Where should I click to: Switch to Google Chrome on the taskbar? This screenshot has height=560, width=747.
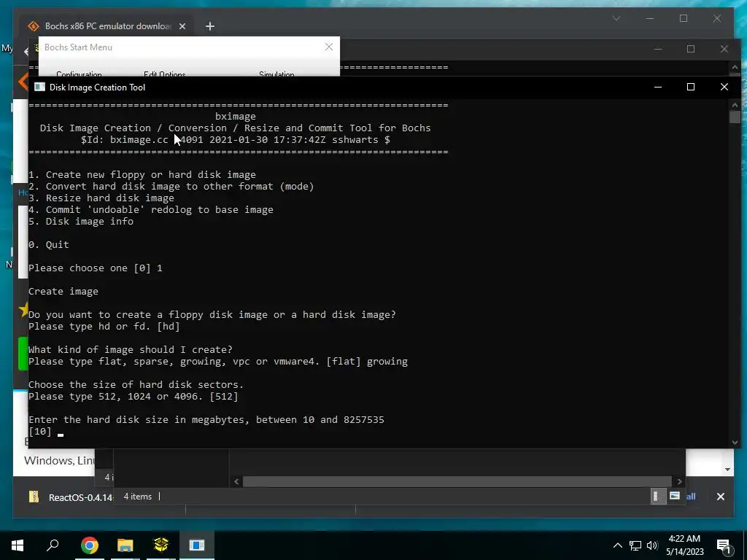pos(89,545)
